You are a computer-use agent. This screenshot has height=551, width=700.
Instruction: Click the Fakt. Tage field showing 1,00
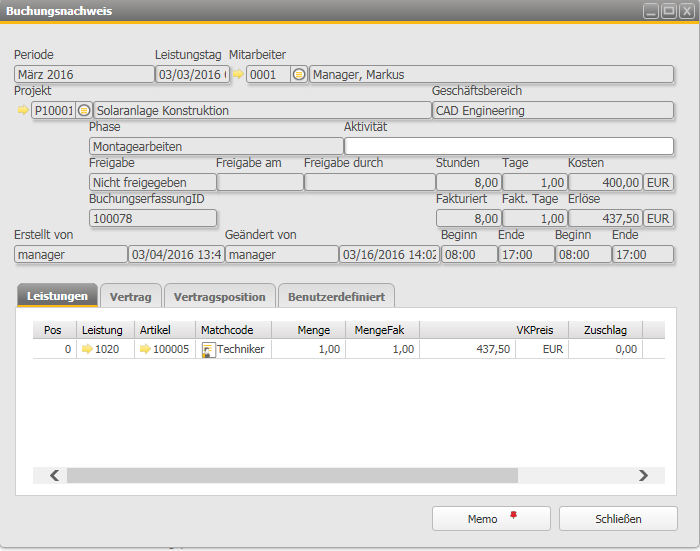point(535,218)
